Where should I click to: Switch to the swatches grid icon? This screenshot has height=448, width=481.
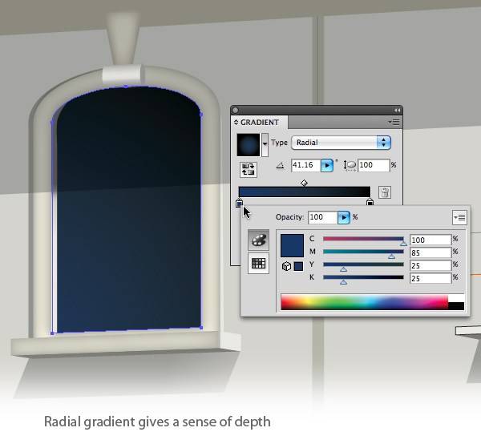click(x=258, y=263)
